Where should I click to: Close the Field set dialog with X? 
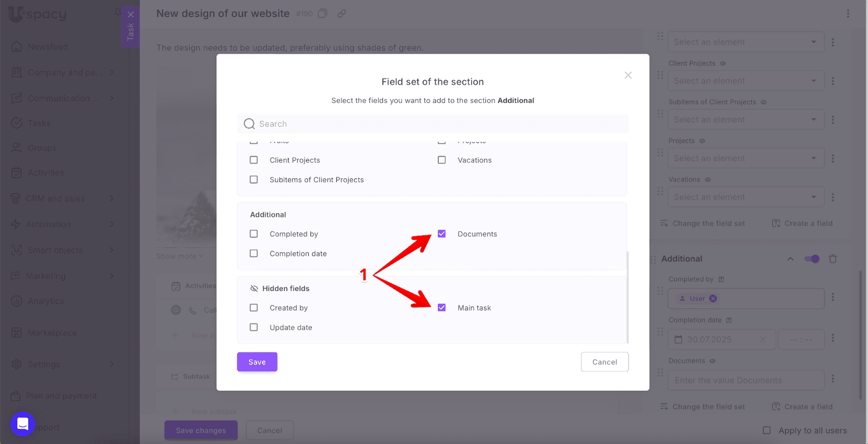point(628,75)
